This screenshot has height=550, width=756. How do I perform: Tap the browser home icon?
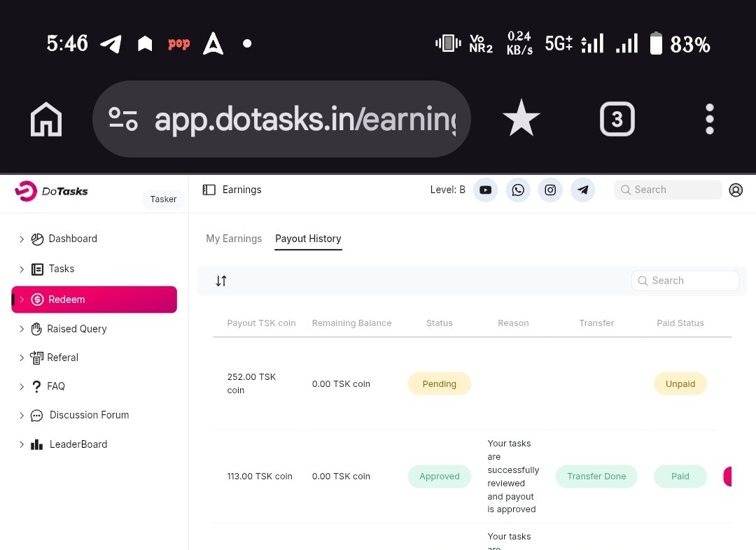[46, 120]
